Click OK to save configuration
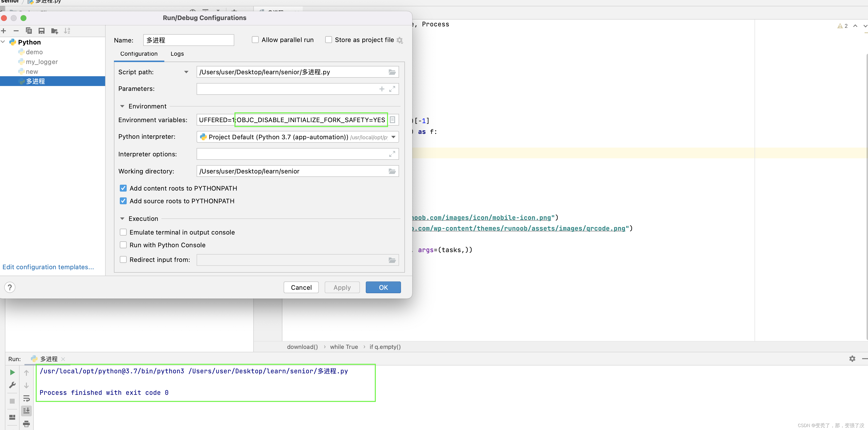The image size is (868, 430). click(383, 288)
